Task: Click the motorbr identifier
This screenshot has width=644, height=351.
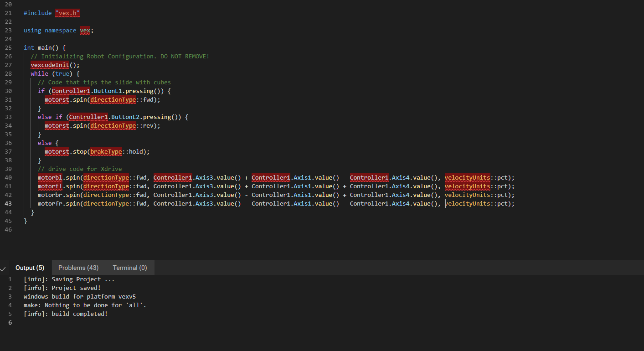Action: coord(50,195)
